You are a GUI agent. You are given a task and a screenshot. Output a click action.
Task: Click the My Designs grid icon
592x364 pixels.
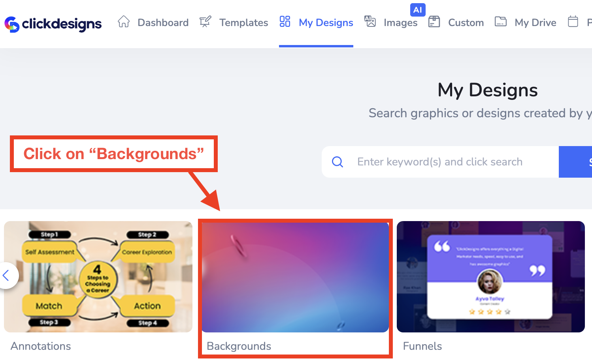285,21
